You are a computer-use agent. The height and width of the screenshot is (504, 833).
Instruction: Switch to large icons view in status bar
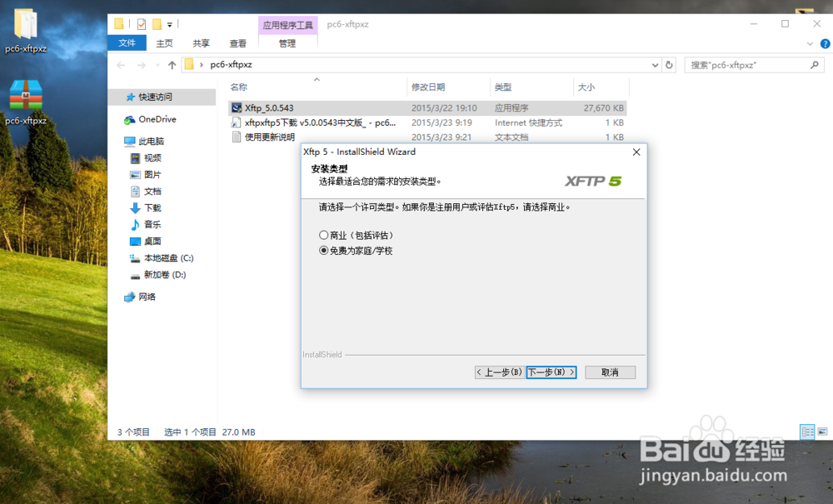click(x=822, y=432)
